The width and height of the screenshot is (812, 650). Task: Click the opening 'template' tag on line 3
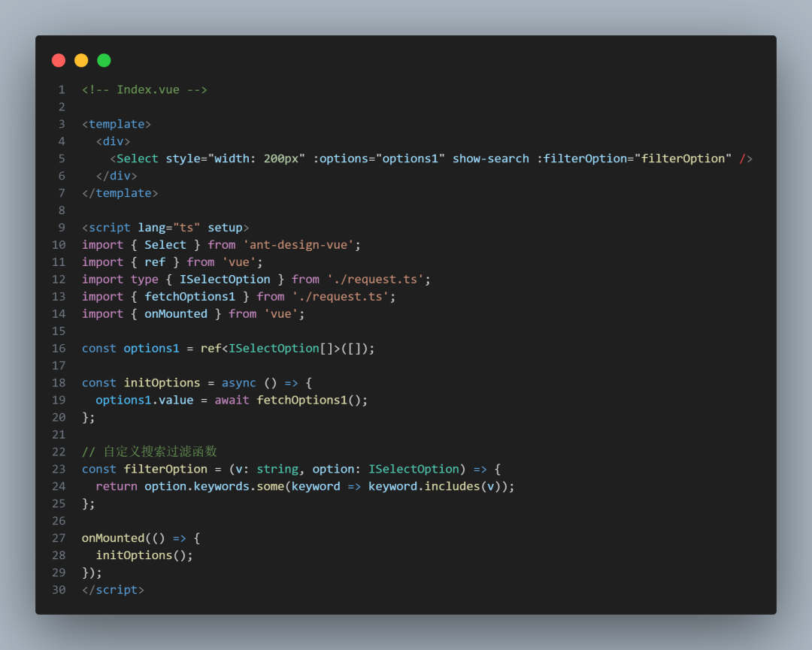pyautogui.click(x=117, y=124)
